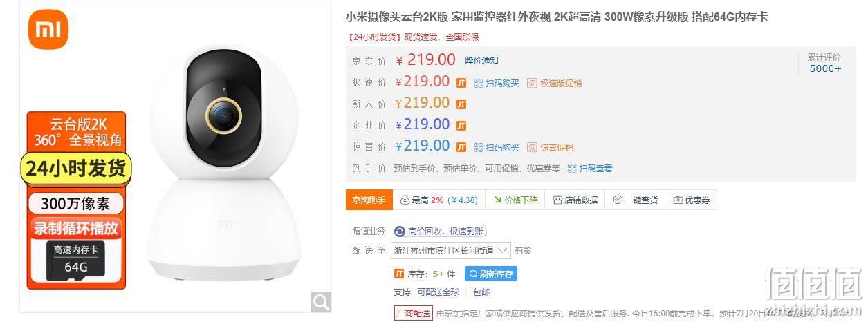Click the 5000+ cumulative reviews count
This screenshot has height=322, width=868.
tap(826, 68)
